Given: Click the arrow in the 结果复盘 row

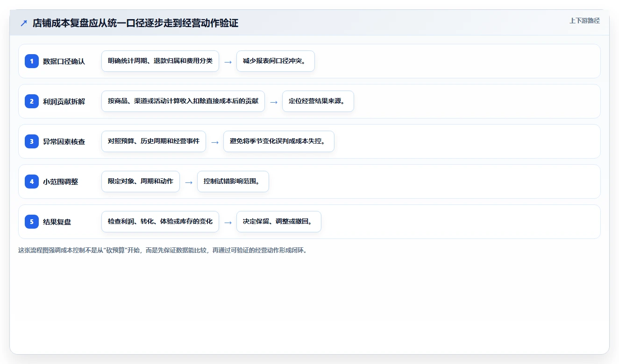Looking at the screenshot, I should 228,222.
